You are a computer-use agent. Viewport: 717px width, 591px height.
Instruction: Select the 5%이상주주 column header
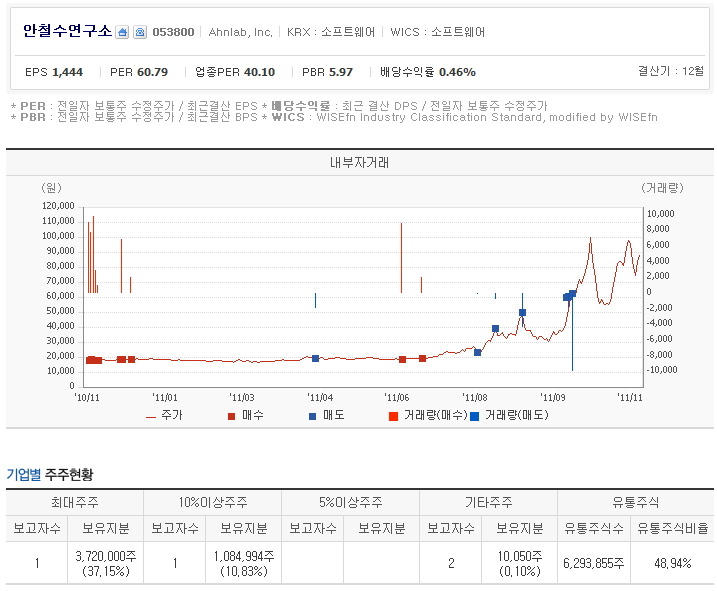(351, 502)
